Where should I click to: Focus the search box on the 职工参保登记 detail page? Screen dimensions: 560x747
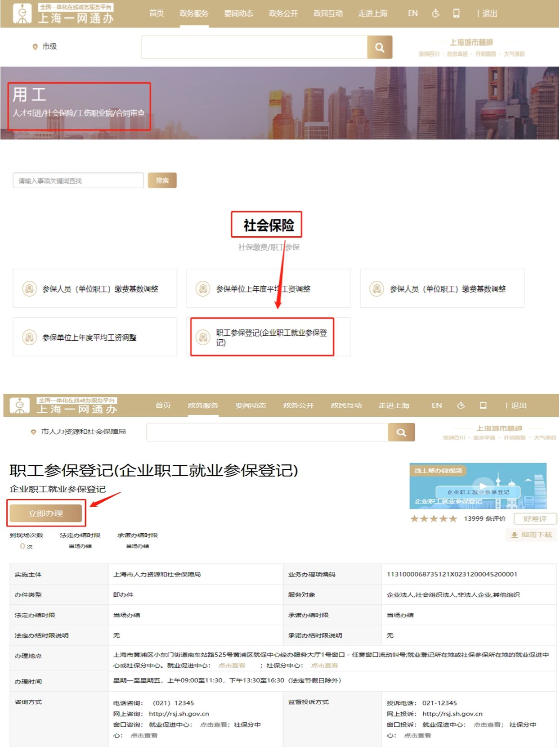(x=267, y=432)
